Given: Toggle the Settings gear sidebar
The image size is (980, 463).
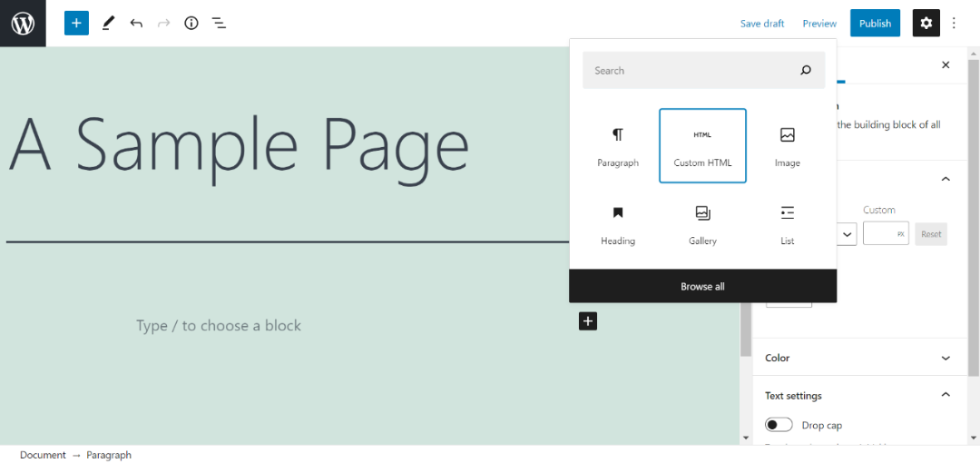Looking at the screenshot, I should point(926,23).
